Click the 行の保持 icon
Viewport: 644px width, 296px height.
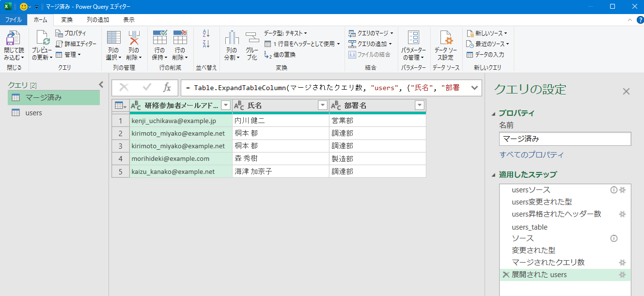coord(159,38)
